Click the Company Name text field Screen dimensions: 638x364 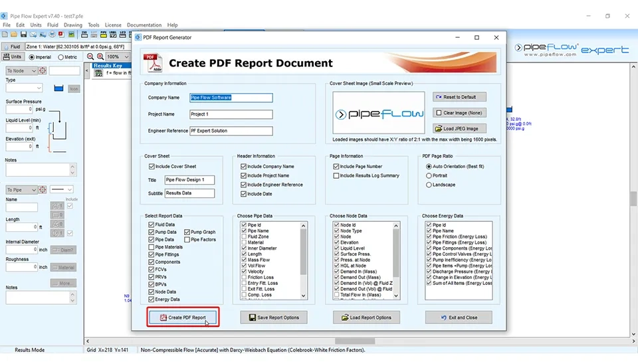point(231,98)
